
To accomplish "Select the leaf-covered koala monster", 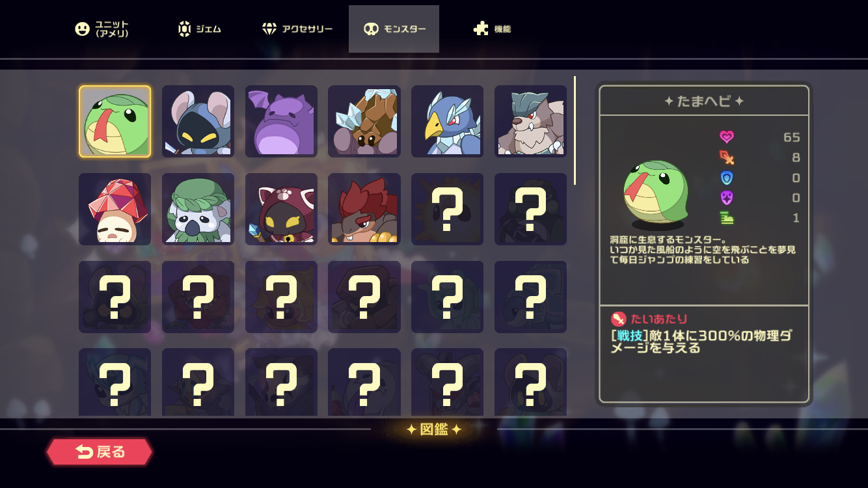I will coord(198,209).
